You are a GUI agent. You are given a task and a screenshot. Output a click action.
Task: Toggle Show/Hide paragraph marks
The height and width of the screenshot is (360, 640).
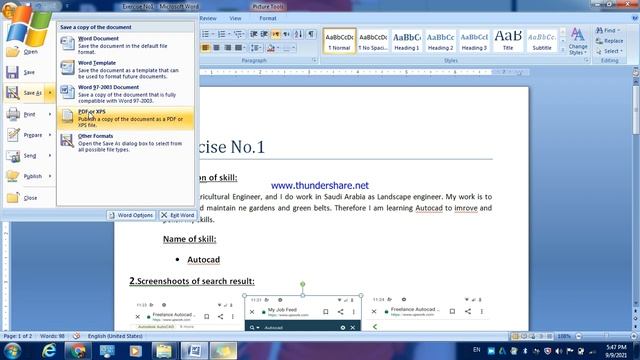(x=311, y=34)
